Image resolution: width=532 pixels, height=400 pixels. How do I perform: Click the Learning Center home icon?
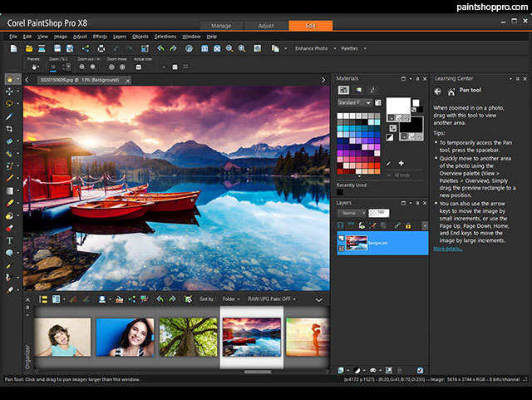(451, 91)
